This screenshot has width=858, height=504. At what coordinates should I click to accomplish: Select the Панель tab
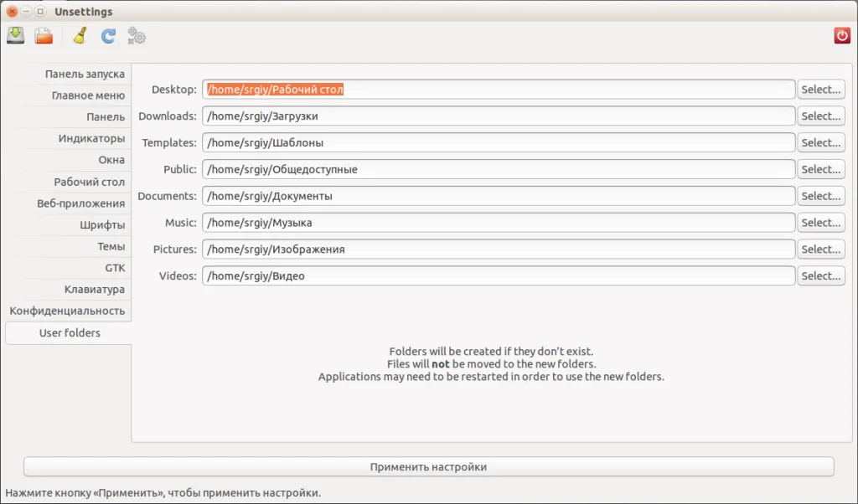pyautogui.click(x=76, y=116)
